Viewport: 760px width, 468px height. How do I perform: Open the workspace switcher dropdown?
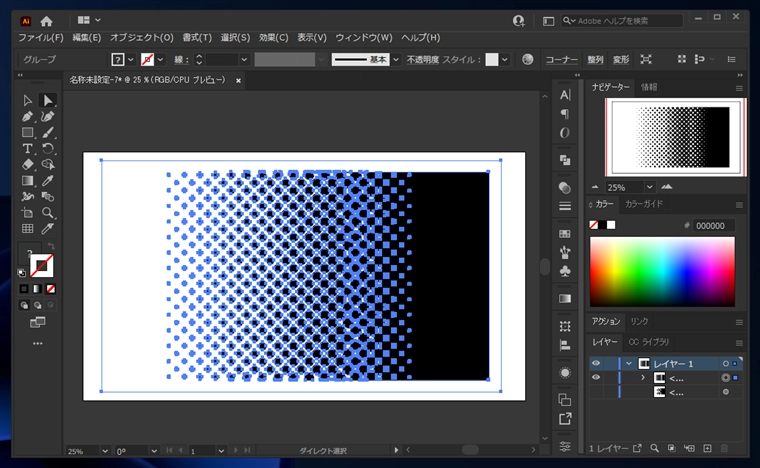click(89, 20)
